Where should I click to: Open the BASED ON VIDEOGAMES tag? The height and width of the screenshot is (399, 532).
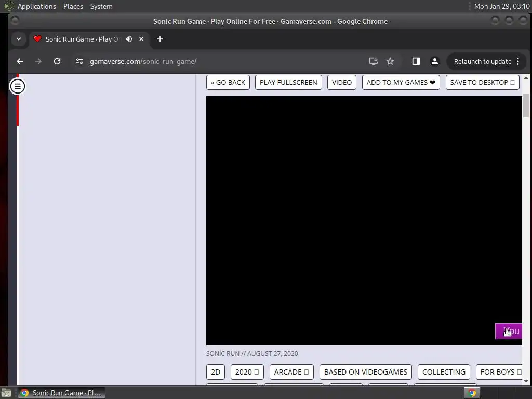click(365, 372)
